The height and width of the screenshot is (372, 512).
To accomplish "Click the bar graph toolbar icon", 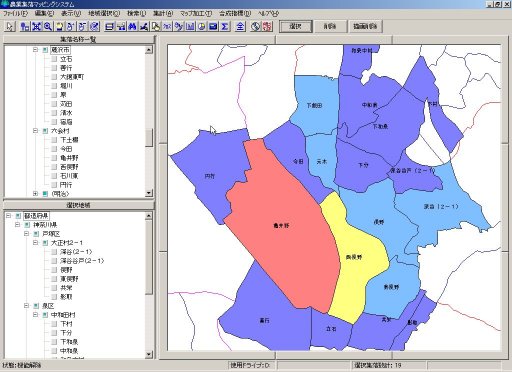I will (190, 26).
